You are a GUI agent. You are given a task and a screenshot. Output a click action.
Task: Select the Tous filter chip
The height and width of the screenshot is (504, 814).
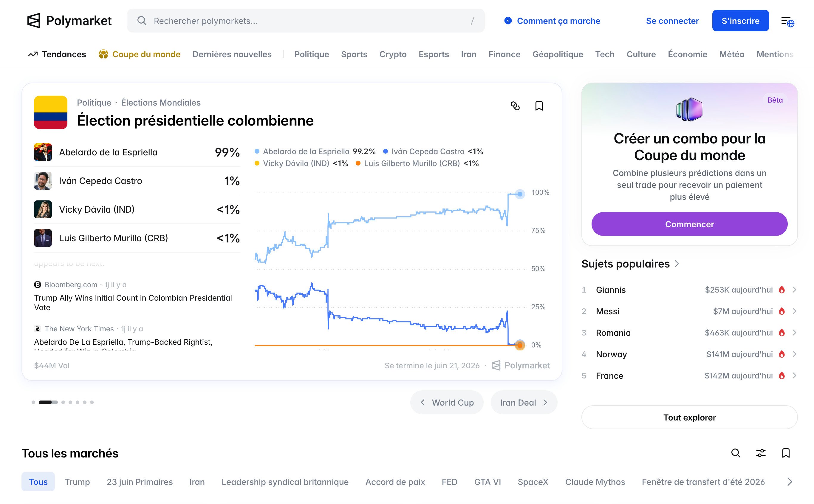click(x=38, y=482)
